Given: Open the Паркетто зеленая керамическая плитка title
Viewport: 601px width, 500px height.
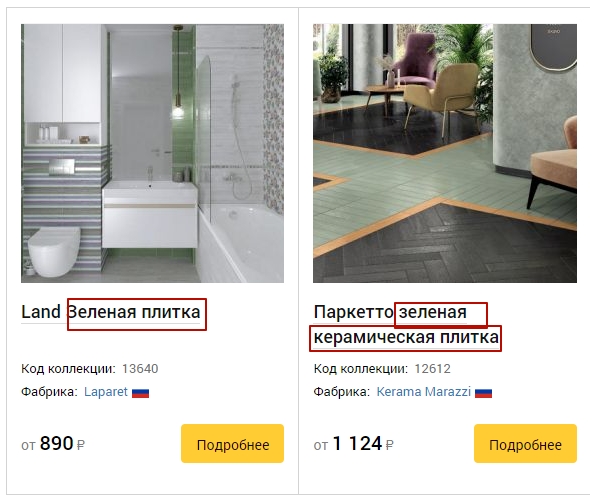Looking at the screenshot, I should [406, 325].
